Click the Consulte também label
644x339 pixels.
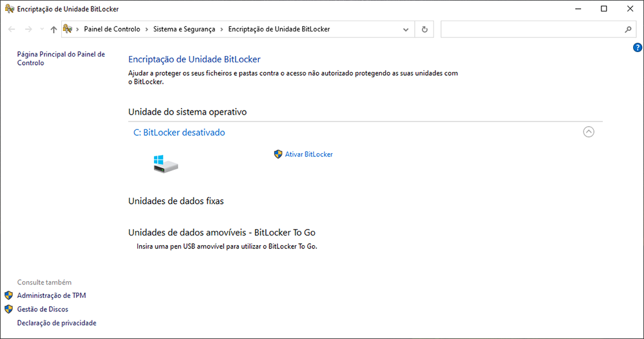[44, 282]
